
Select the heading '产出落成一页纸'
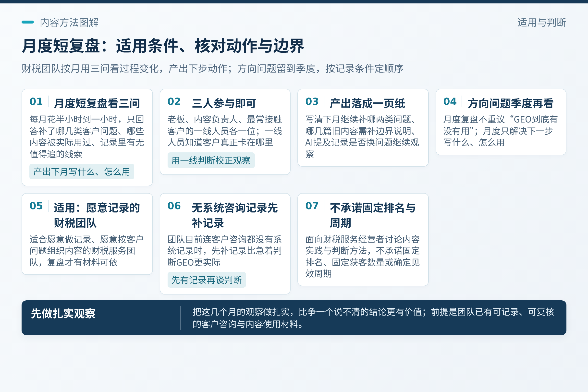tap(367, 103)
